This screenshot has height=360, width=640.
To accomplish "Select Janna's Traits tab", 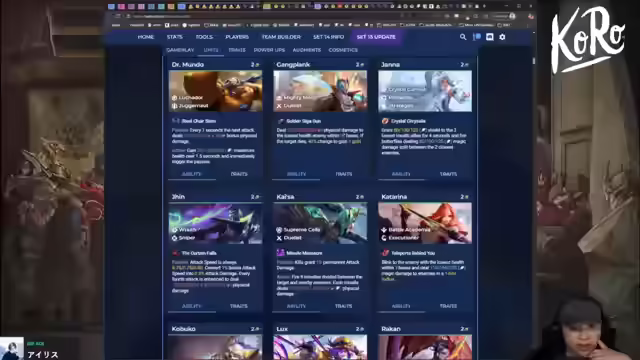I will 448,174.
